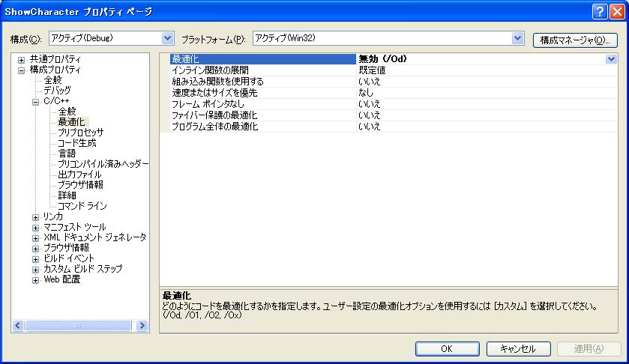Select the インライン関数の展開 property row

coord(388,70)
